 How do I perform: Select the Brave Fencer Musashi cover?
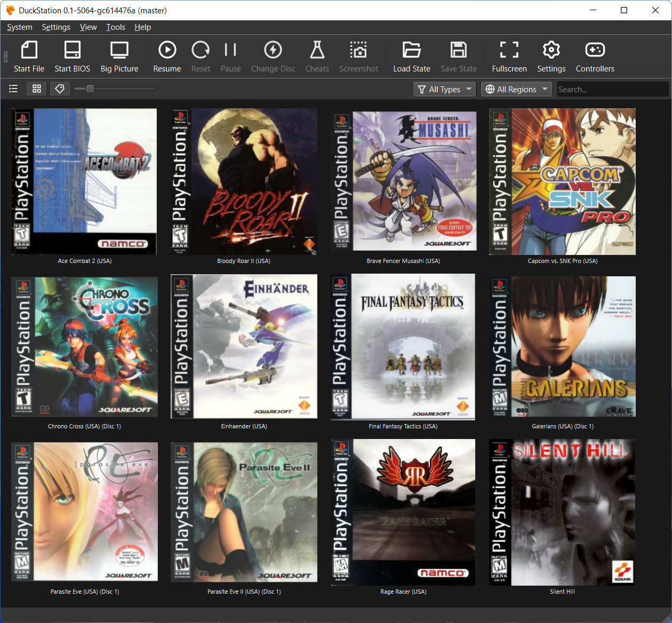pyautogui.click(x=403, y=181)
